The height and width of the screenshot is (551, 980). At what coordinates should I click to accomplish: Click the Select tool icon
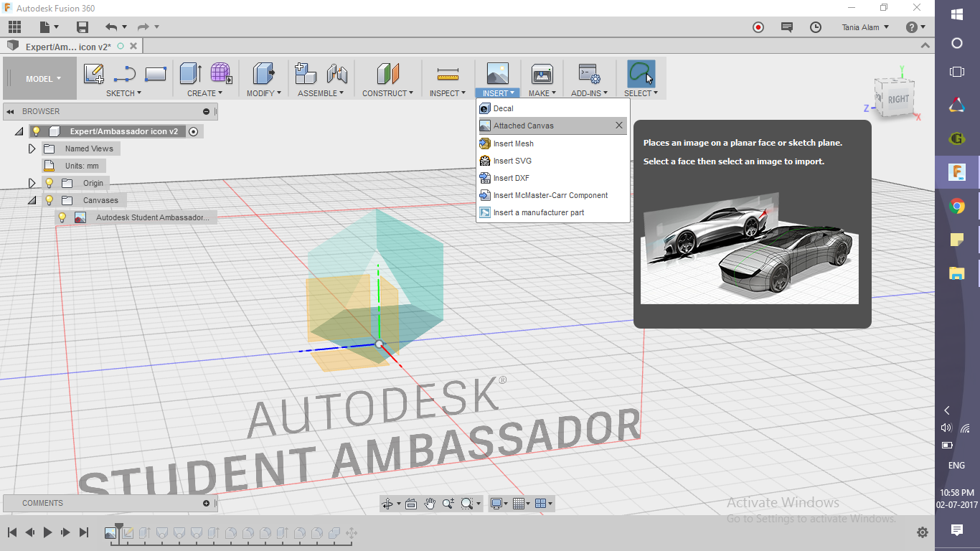(x=641, y=74)
